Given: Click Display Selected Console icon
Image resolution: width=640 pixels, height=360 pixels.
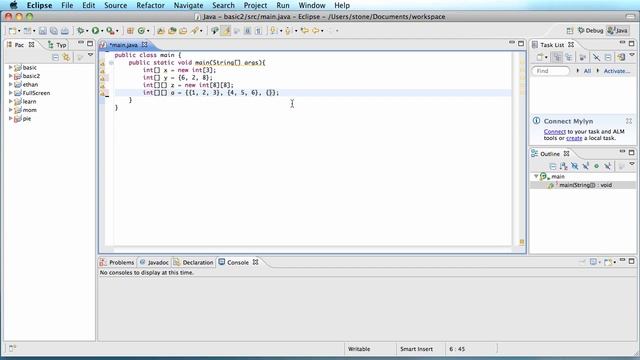Looking at the screenshot, I should click(x=593, y=262).
